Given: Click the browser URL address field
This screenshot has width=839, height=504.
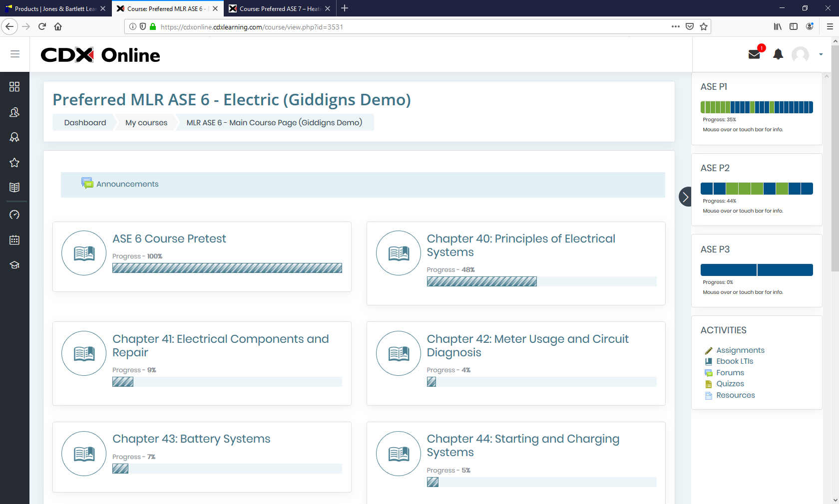Looking at the screenshot, I should click(400, 27).
